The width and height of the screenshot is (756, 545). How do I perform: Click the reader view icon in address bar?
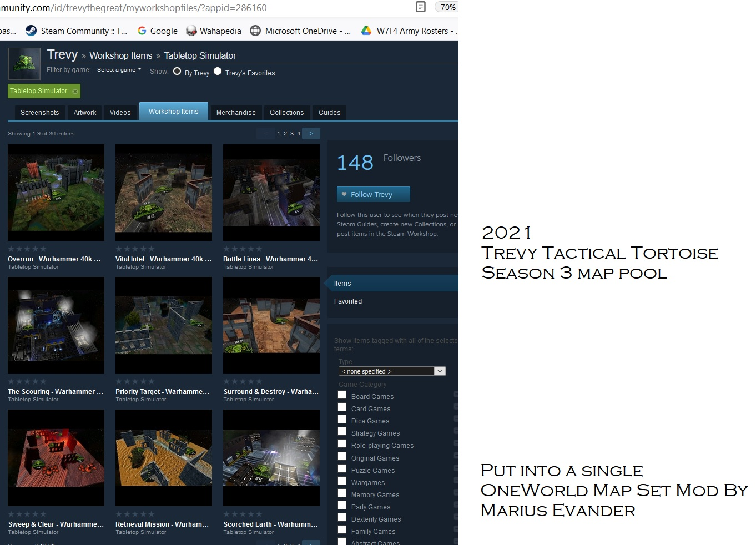(421, 7)
